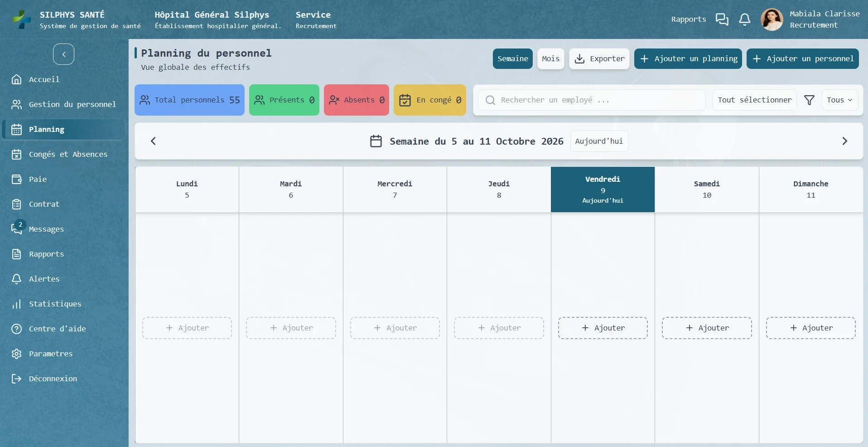Click the Aujourd'hui button
This screenshot has width=868, height=447.
pos(599,141)
